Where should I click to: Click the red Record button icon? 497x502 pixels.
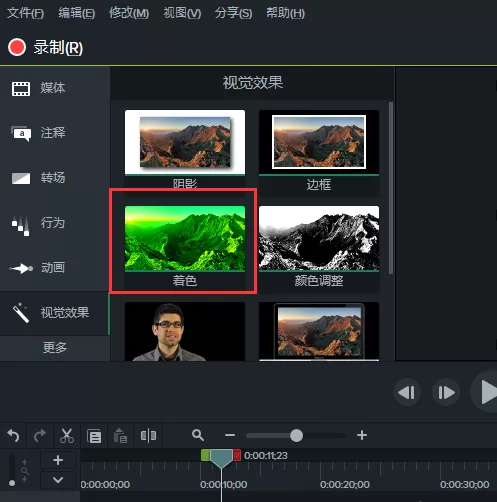click(17, 47)
